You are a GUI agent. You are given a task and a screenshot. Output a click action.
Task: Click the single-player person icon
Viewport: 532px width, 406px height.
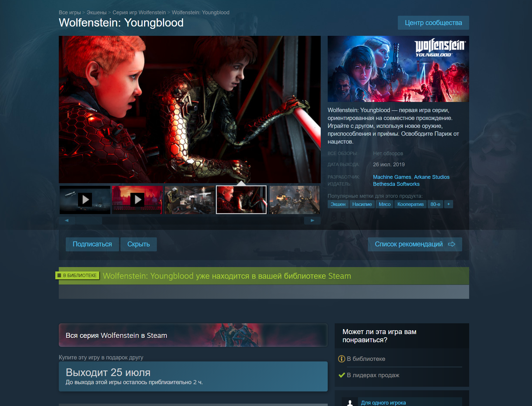[350, 403]
